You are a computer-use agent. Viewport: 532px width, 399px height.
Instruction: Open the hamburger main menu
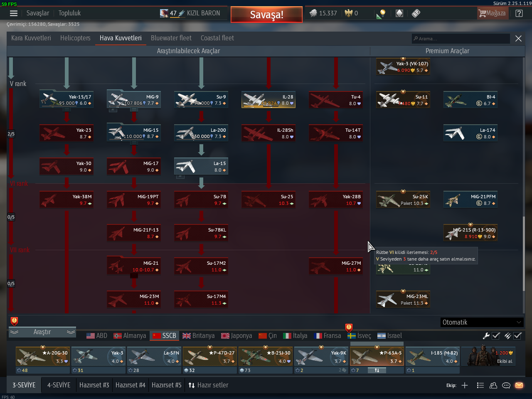click(13, 13)
